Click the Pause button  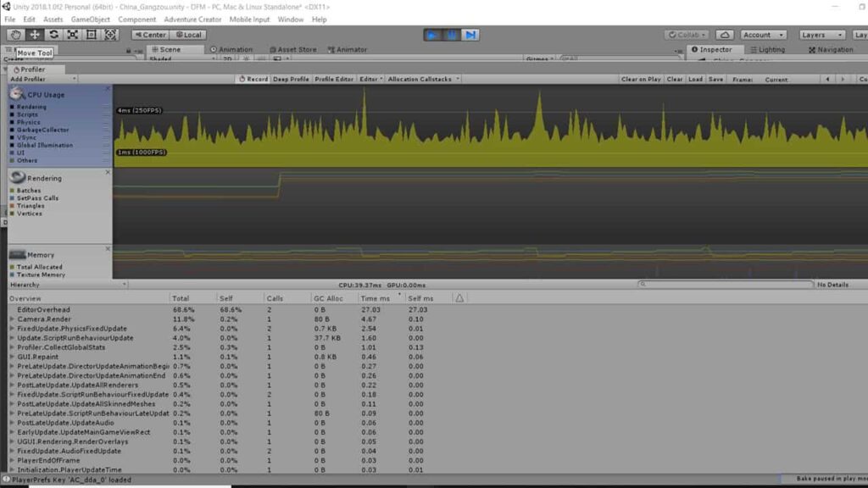point(451,35)
